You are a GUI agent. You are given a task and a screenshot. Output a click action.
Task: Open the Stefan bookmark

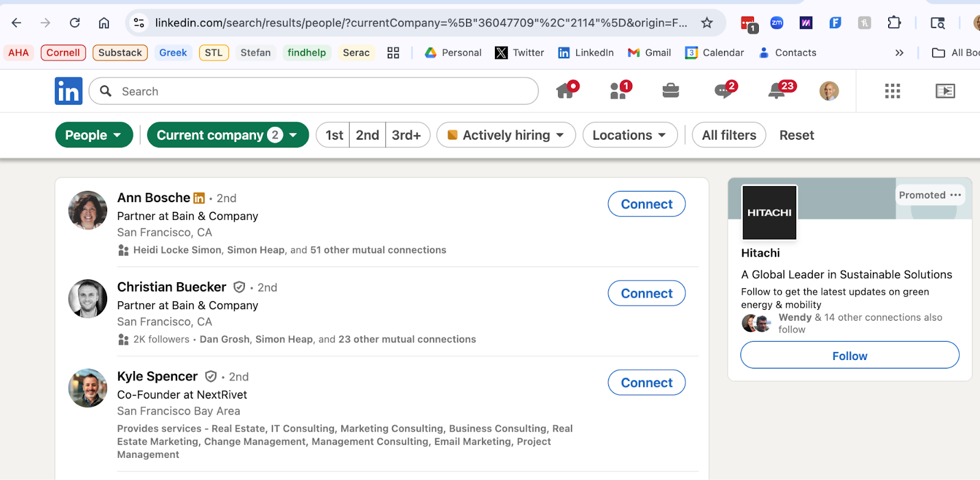(255, 53)
